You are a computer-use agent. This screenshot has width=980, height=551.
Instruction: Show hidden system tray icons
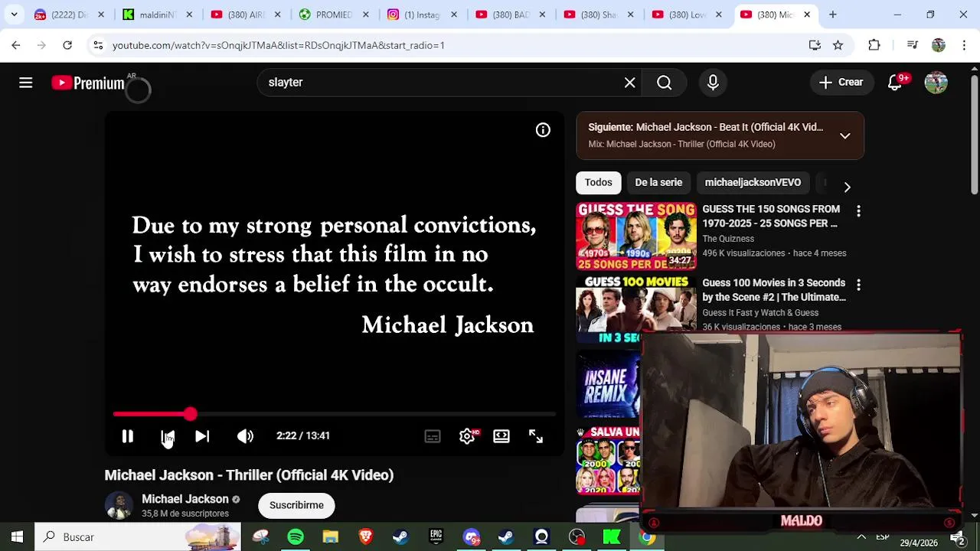[861, 537]
